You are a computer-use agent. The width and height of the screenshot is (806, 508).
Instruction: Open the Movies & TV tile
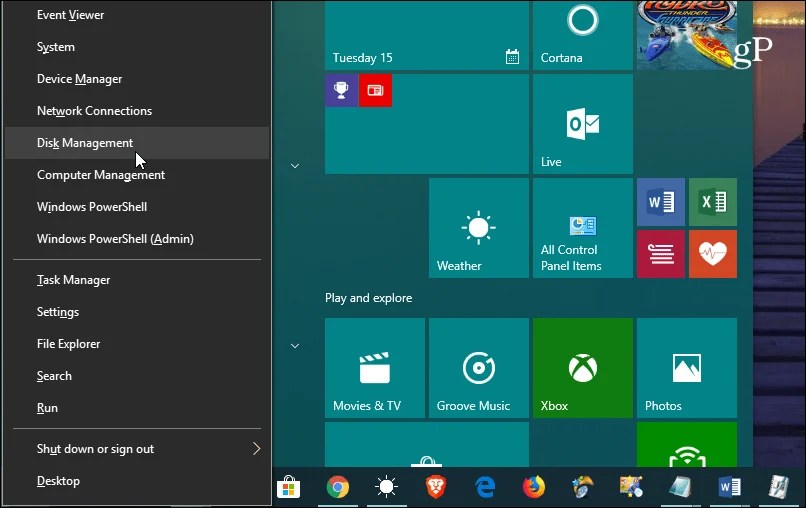point(375,368)
